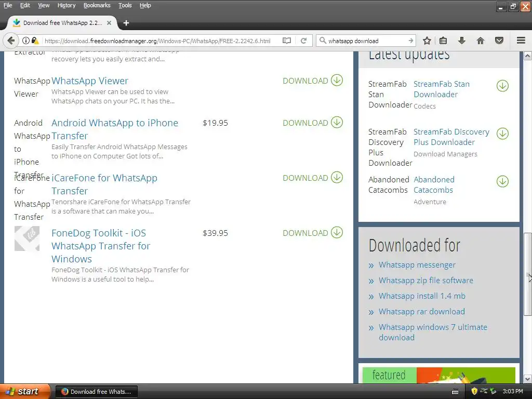Image resolution: width=532 pixels, height=399 pixels.
Task: Open Pocket icon in toolbar
Action: click(499, 41)
